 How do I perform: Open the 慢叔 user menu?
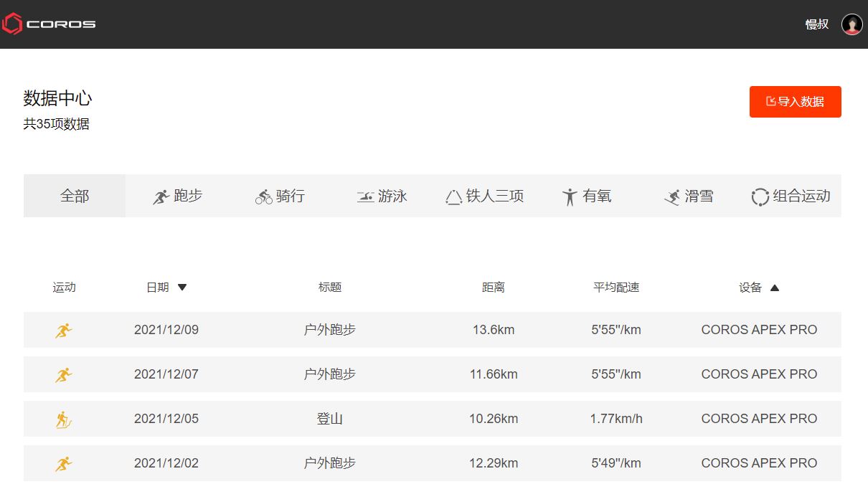coord(817,23)
